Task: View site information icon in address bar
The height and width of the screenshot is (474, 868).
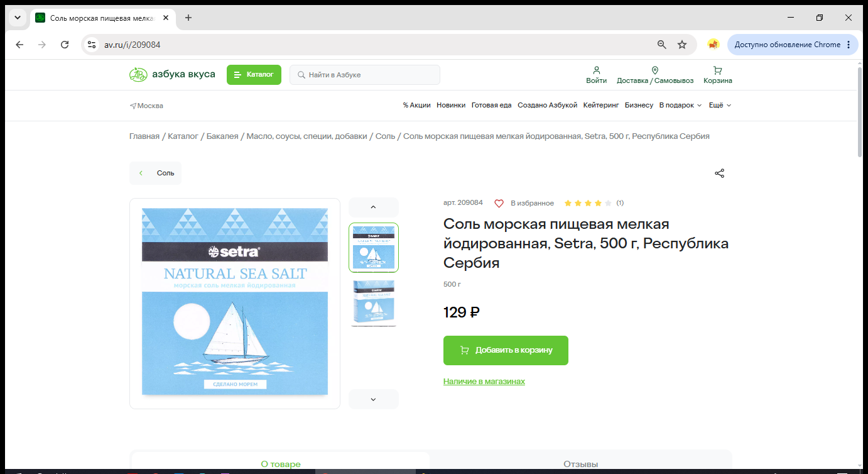Action: click(x=92, y=45)
